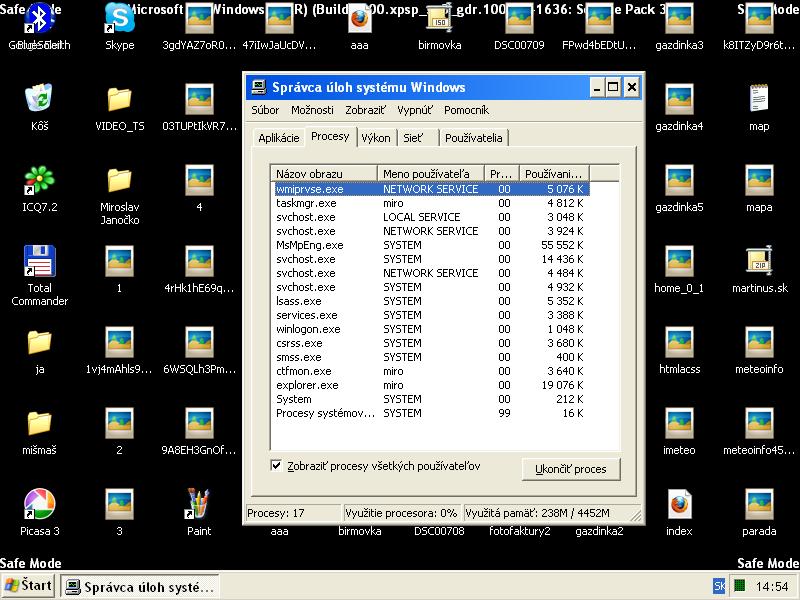Screen dimensions: 800x600
Task: Select the image icon named parada
Action: click(x=759, y=504)
